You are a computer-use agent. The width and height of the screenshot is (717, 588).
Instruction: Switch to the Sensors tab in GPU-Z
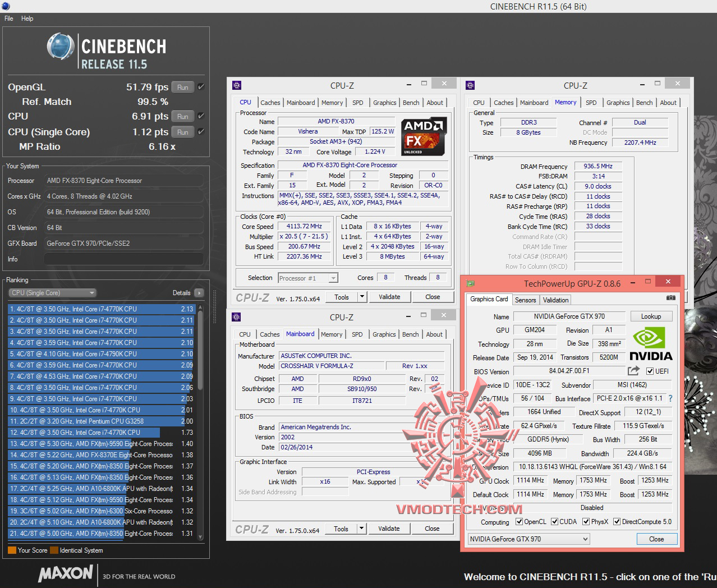(x=526, y=300)
